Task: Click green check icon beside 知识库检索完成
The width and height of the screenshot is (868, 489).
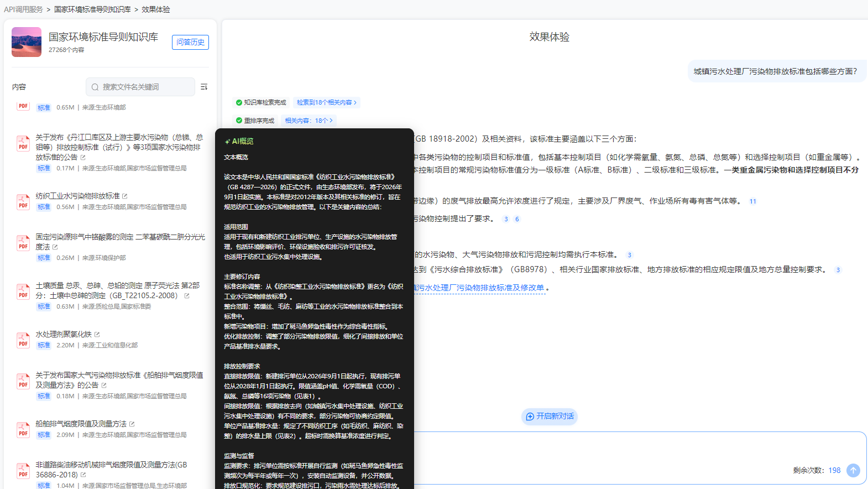Action: (239, 102)
